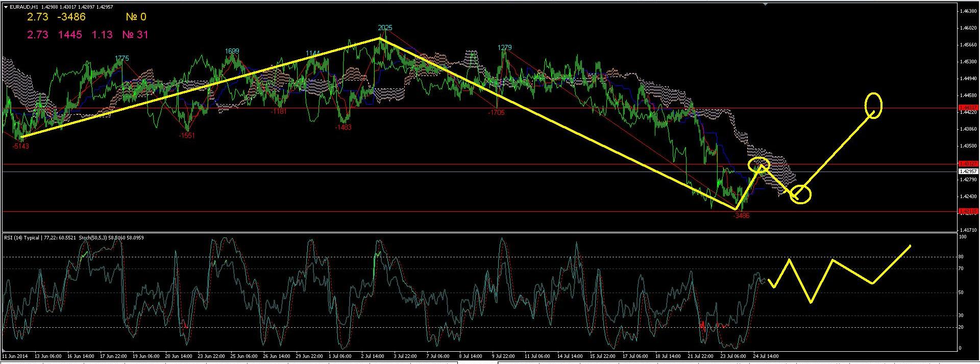Screen dimensions: 980x364
Task: Click the 1.46380 price on right axis
Action: pos(968,11)
